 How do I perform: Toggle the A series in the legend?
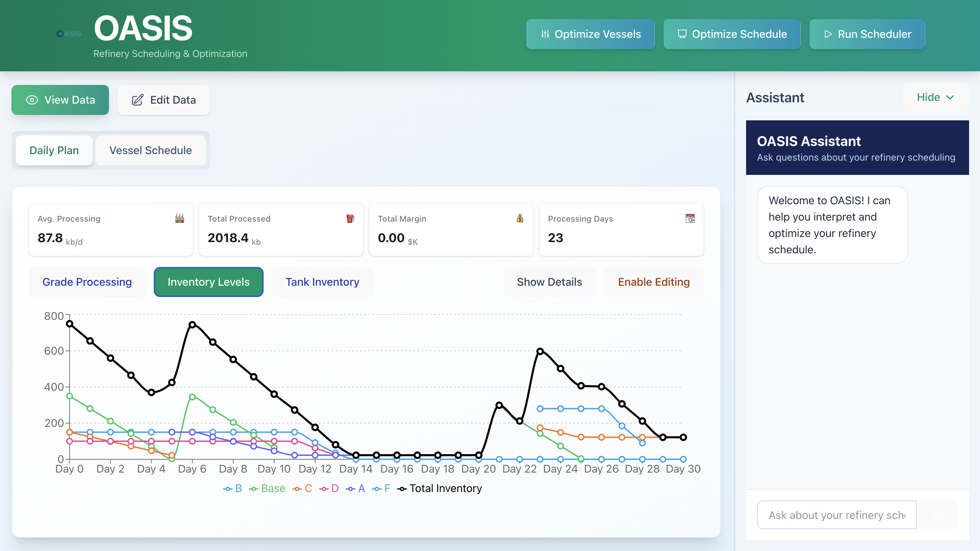[x=355, y=488]
